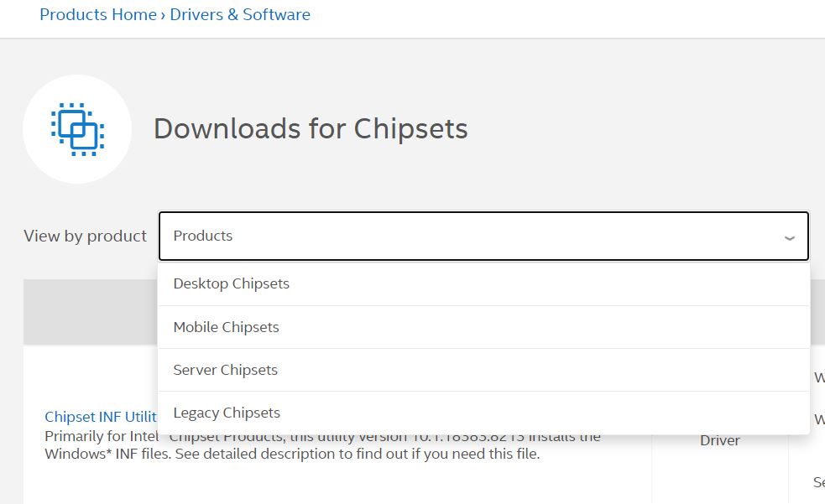Click the View by product label
This screenshot has width=825, height=504.
[85, 236]
